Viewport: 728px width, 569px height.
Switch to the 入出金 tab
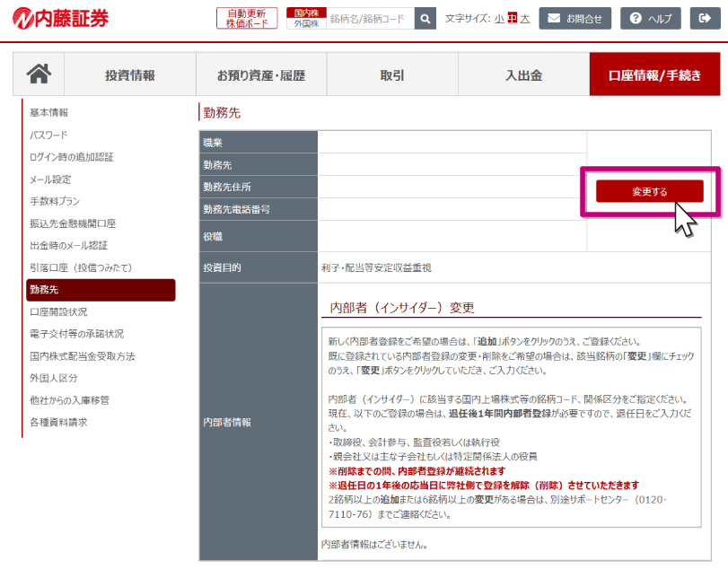coord(523,74)
